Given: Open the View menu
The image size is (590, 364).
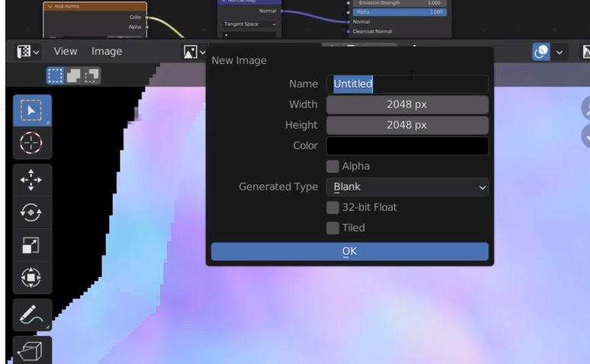Looking at the screenshot, I should click(x=65, y=51).
